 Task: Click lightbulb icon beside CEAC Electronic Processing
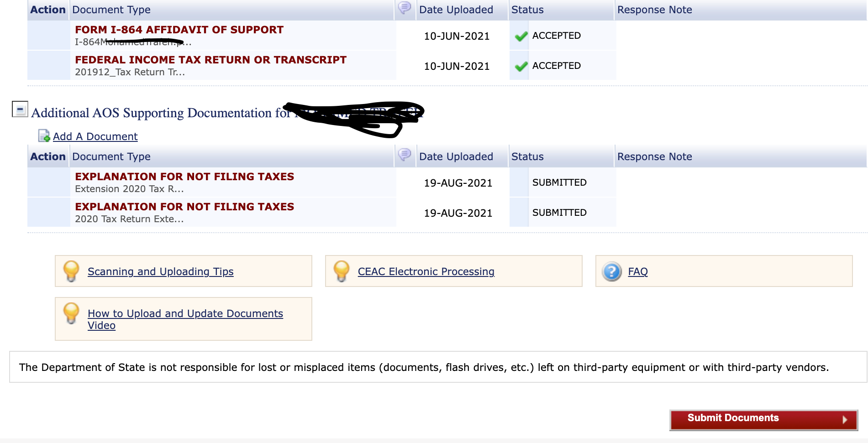pyautogui.click(x=342, y=271)
